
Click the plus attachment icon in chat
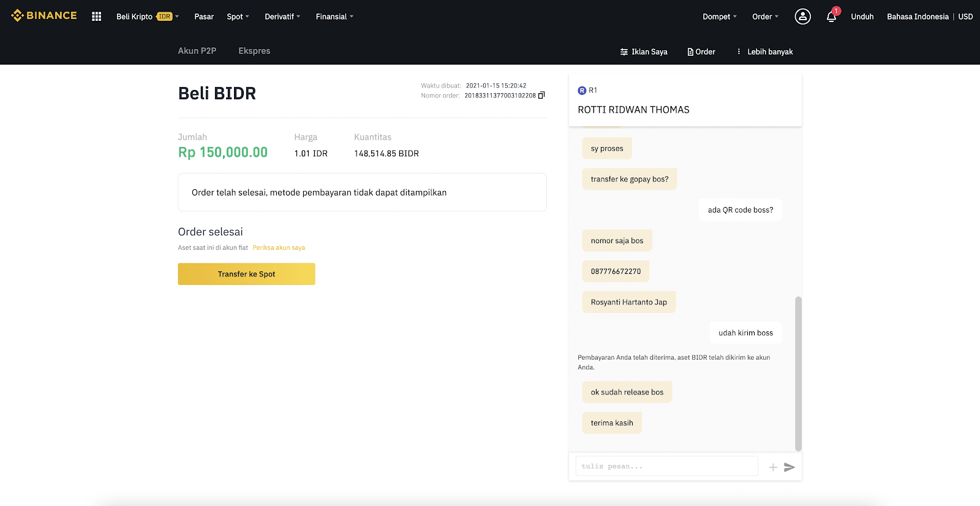[x=773, y=467]
